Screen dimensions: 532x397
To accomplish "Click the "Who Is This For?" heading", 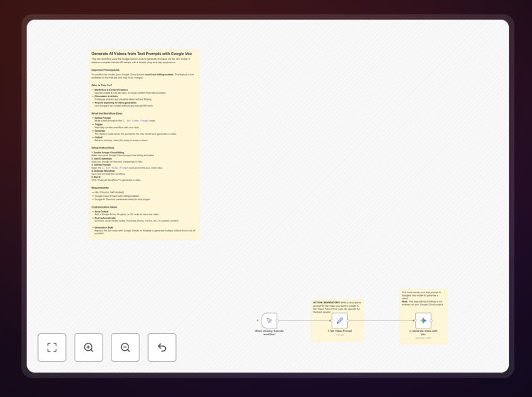I will pos(101,86).
